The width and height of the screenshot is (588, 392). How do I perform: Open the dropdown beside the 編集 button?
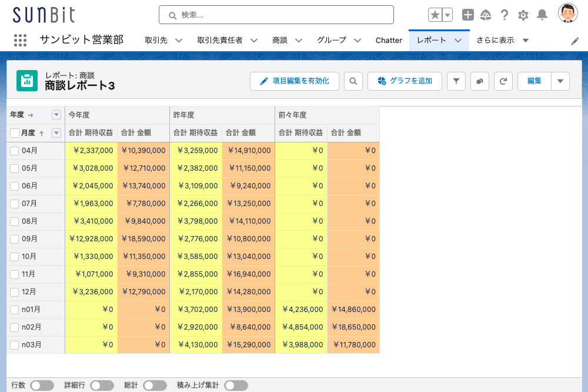pos(560,81)
